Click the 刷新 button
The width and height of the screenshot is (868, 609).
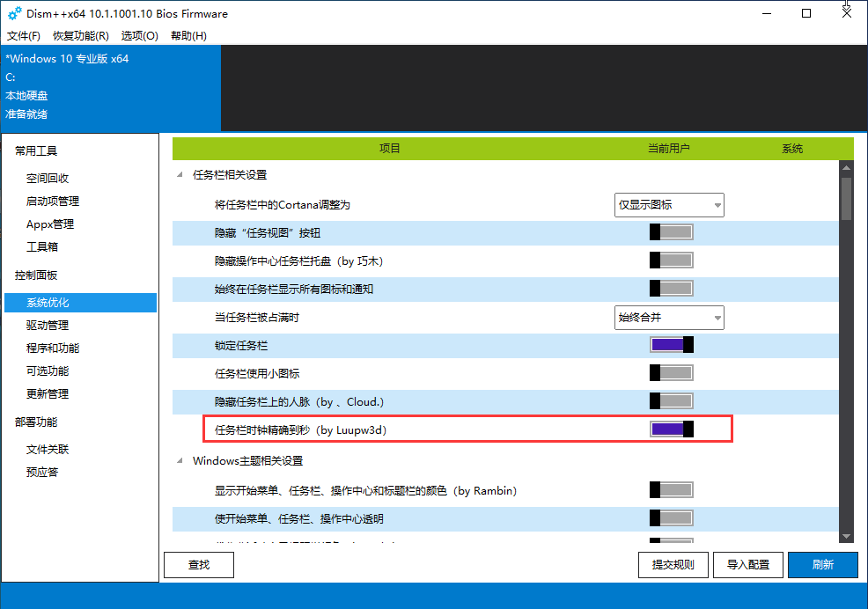(822, 565)
